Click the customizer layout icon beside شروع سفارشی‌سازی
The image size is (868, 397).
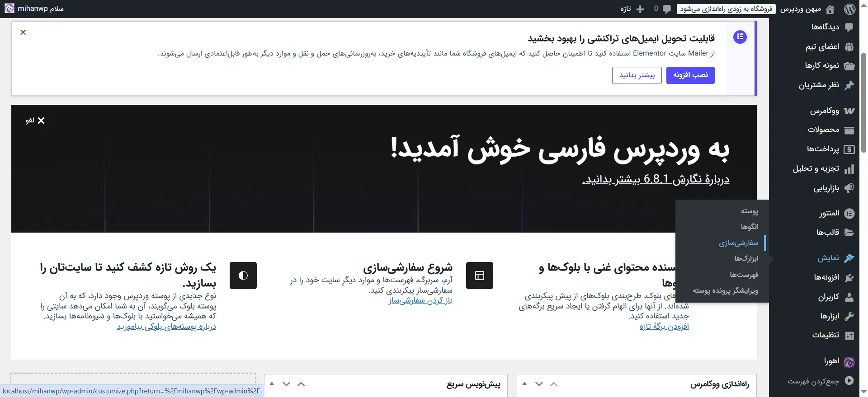(x=480, y=276)
